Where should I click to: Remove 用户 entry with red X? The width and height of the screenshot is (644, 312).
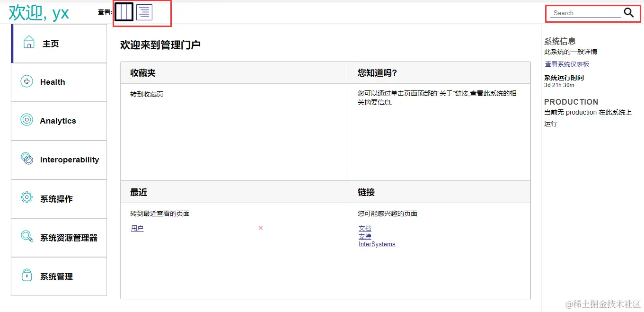click(x=261, y=228)
